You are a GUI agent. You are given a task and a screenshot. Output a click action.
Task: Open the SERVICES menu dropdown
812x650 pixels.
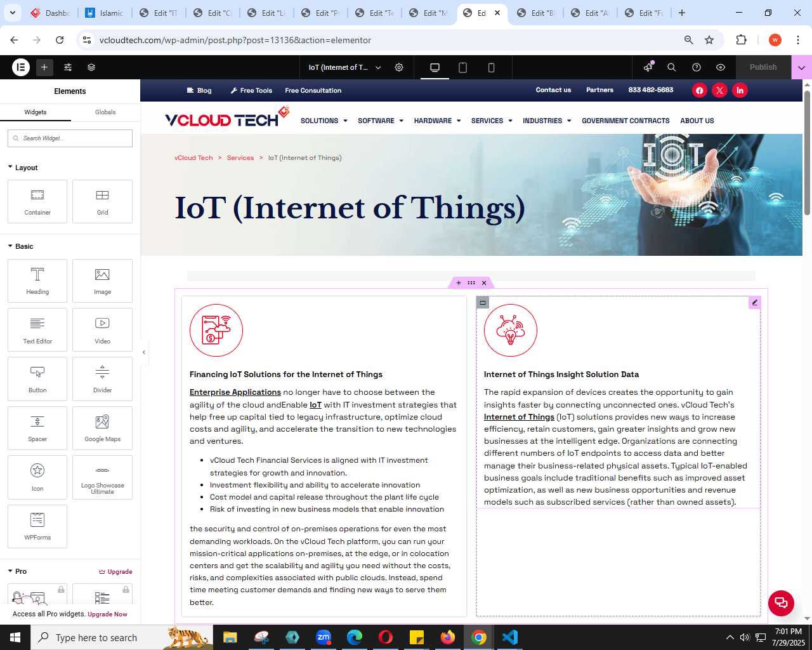492,121
